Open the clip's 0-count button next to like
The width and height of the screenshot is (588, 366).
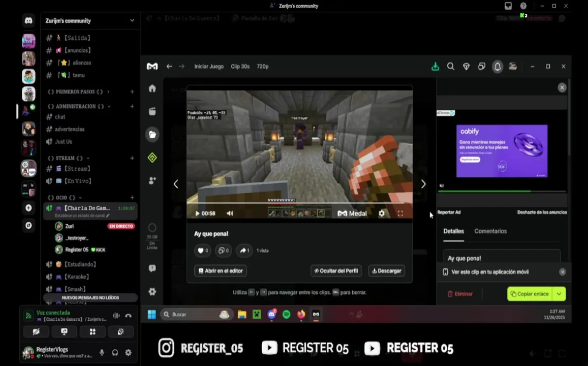pyautogui.click(x=223, y=251)
